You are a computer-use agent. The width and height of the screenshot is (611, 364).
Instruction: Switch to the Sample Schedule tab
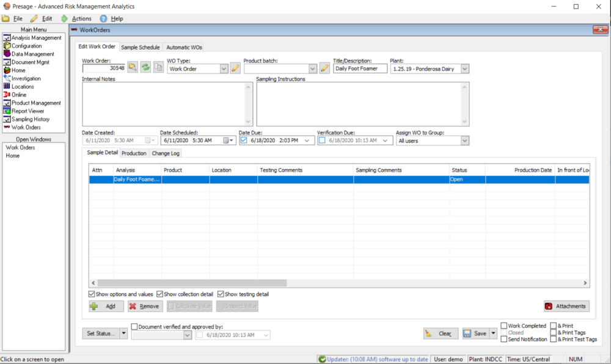coord(140,47)
